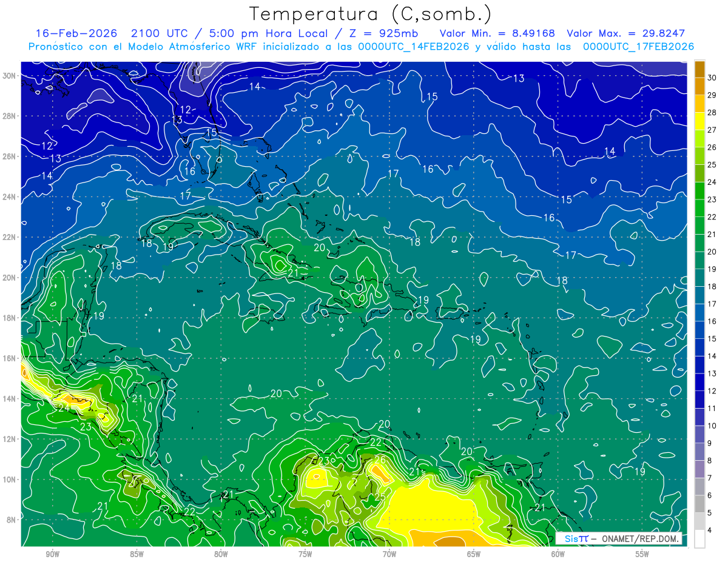Viewport: 728px width, 562px height.
Task: Click the 75W longitude axis label
Action: 305,554
